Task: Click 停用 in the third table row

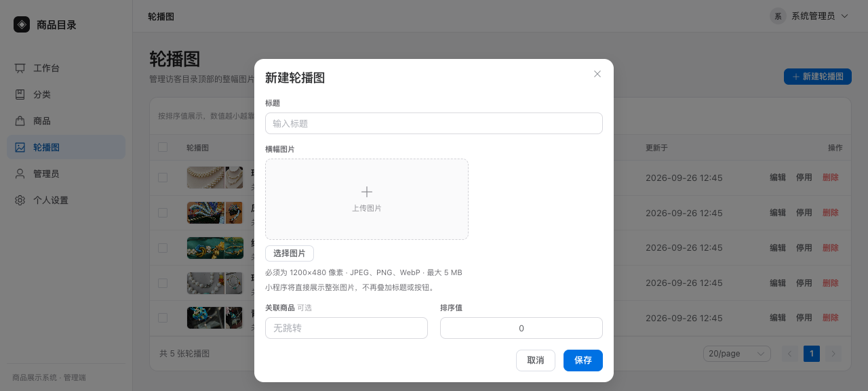Action: pyautogui.click(x=804, y=248)
